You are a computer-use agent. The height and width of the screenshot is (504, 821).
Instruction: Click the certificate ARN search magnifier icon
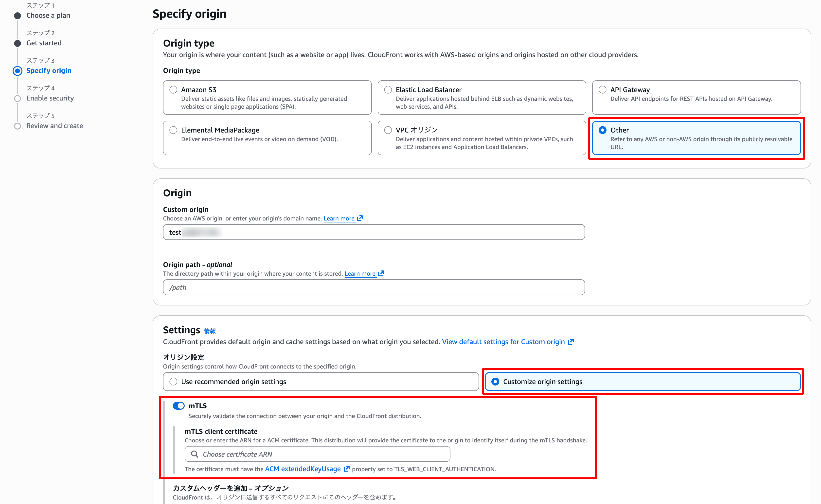195,454
